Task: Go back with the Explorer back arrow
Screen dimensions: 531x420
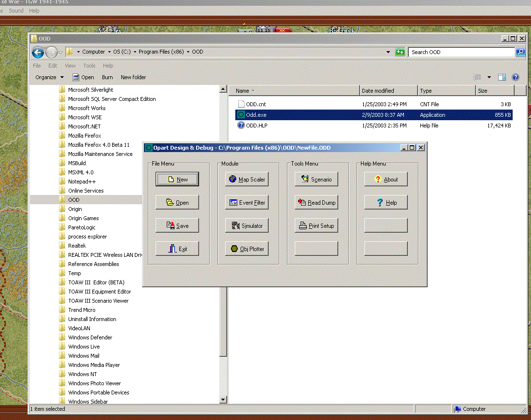Action: coord(38,53)
